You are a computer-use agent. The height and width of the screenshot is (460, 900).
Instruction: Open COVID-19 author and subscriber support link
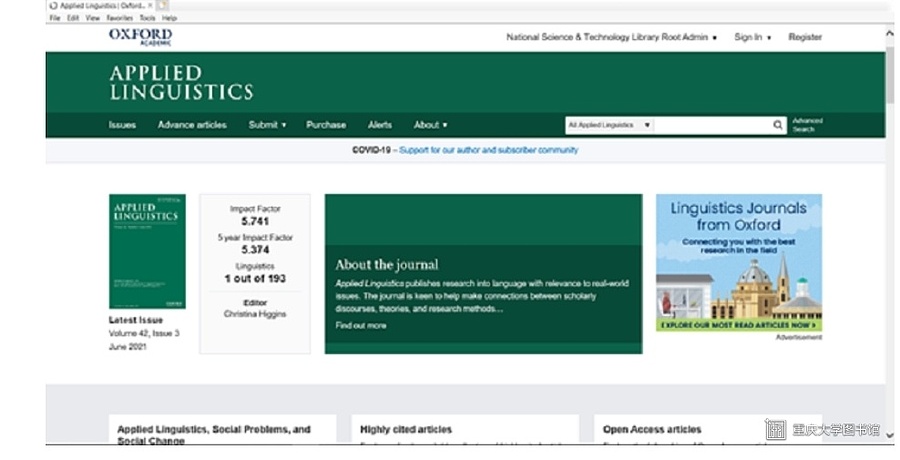pos(488,150)
